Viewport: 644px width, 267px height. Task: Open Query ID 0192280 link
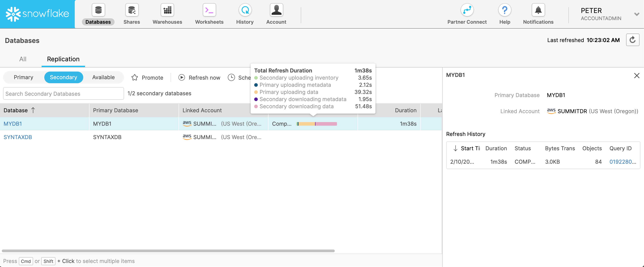[x=623, y=162]
